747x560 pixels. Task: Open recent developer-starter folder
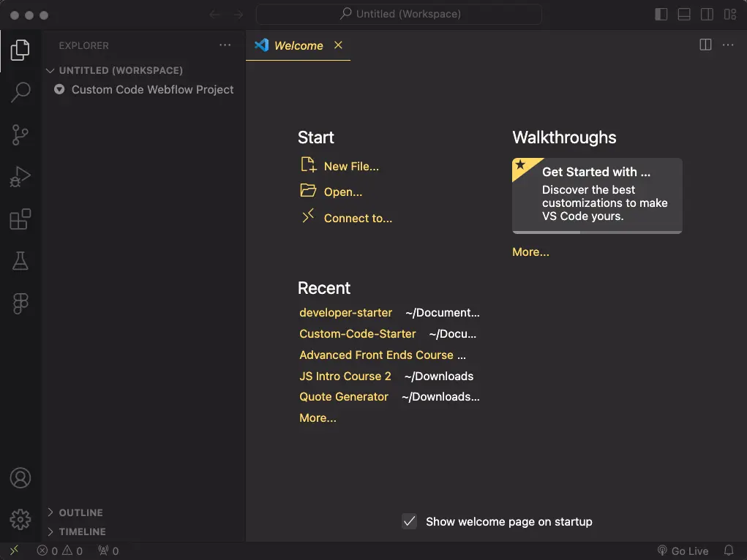pos(346,313)
